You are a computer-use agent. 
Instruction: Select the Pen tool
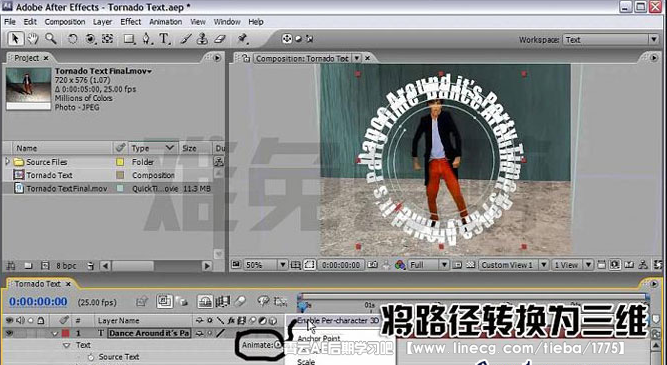tap(147, 39)
